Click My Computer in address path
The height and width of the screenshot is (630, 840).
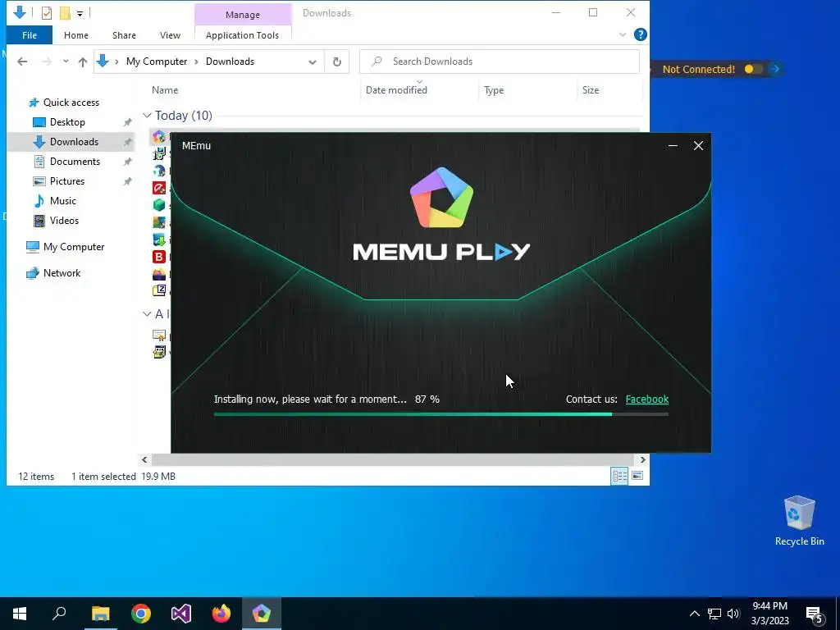pyautogui.click(x=157, y=62)
